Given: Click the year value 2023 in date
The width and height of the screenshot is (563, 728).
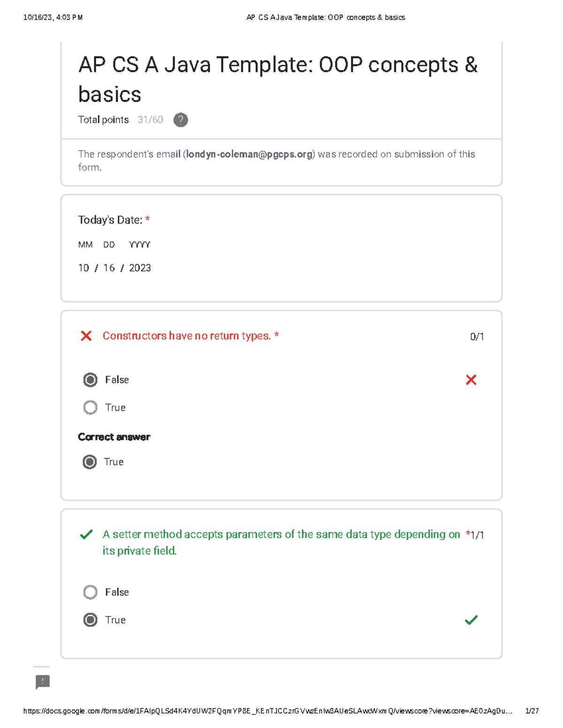Looking at the screenshot, I should (x=140, y=268).
